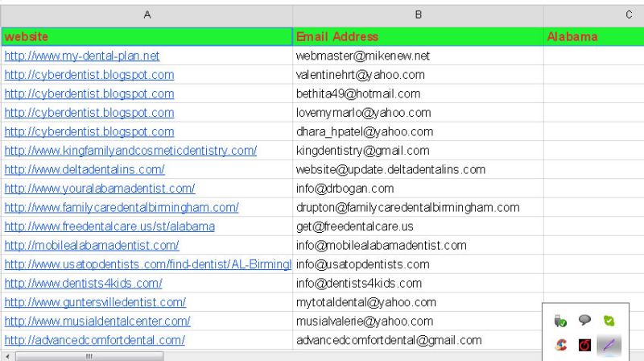Open the advancedcomfortdental.com link
This screenshot has height=361, width=644.
95,340
